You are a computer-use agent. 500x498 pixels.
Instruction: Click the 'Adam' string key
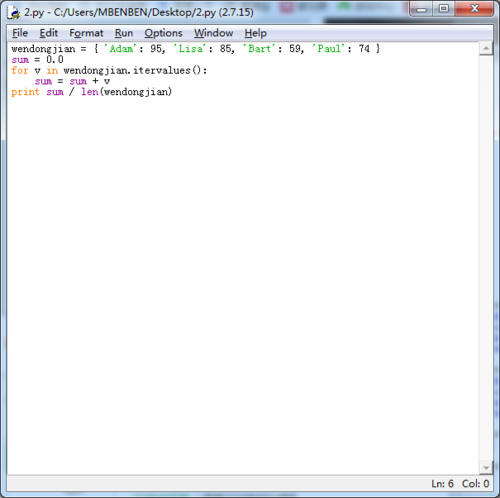point(121,49)
